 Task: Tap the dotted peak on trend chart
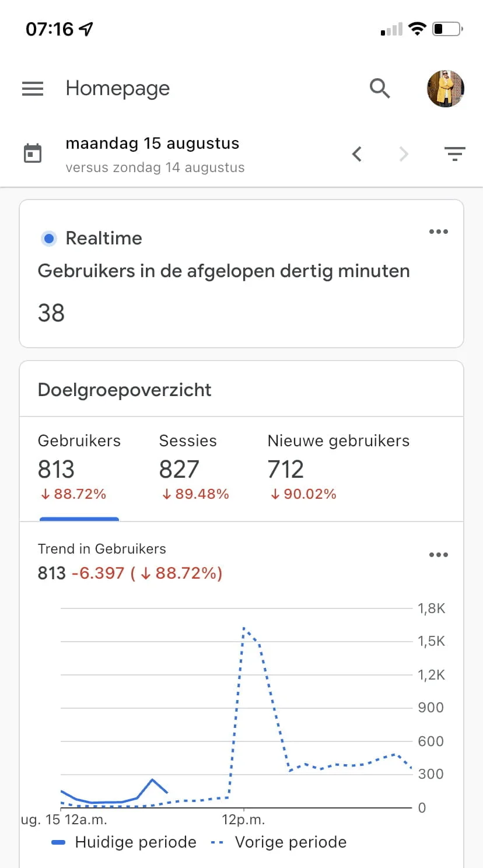pos(244,629)
